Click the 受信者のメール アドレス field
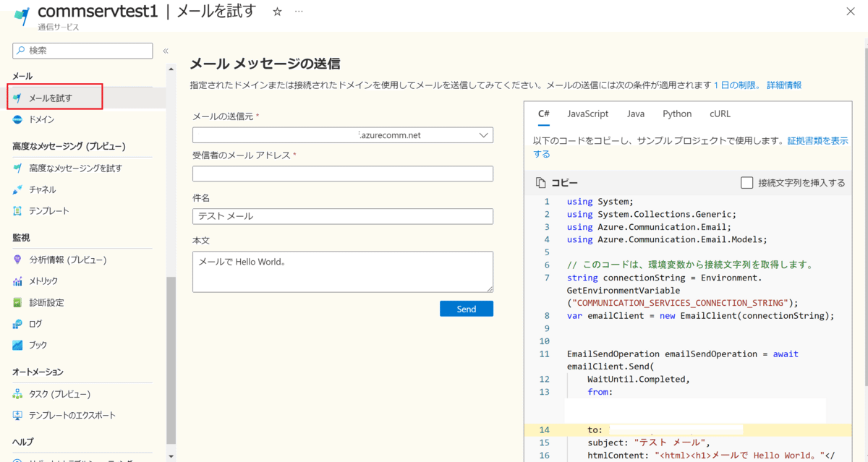Image resolution: width=868 pixels, height=462 pixels. click(x=343, y=174)
